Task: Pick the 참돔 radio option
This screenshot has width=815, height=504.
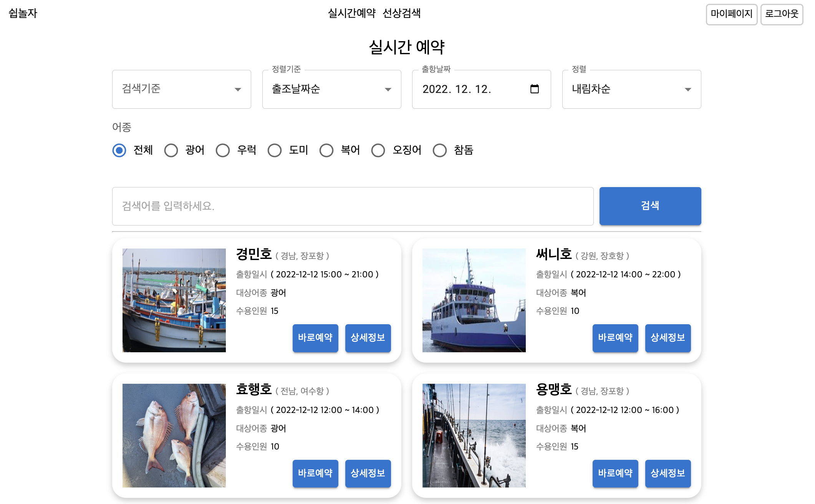Action: 440,150
